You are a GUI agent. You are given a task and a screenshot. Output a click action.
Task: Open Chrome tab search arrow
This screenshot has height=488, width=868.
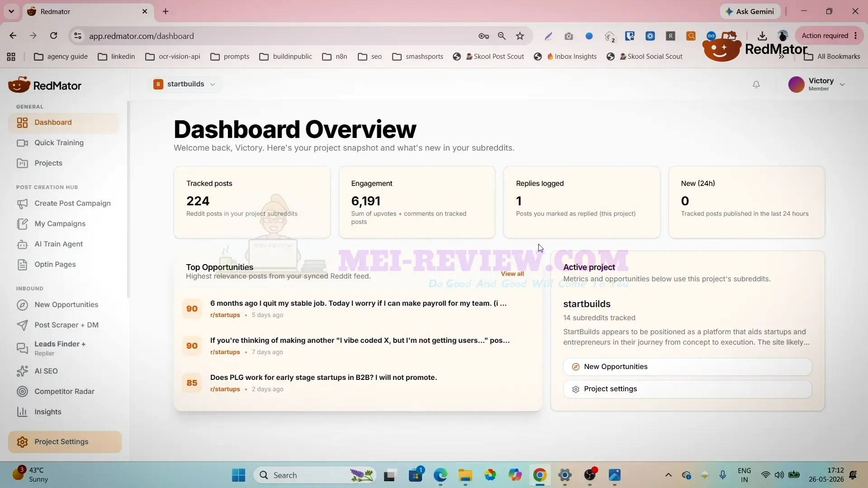pos(11,11)
